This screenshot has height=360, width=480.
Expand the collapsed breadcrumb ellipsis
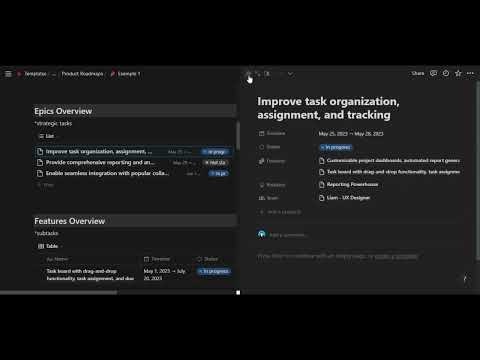[x=54, y=74]
